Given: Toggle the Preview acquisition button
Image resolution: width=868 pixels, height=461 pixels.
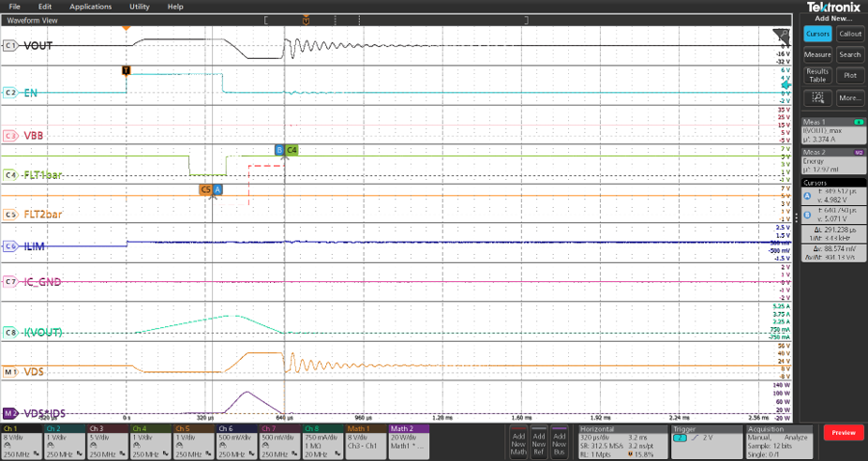Looking at the screenshot, I should [x=844, y=433].
